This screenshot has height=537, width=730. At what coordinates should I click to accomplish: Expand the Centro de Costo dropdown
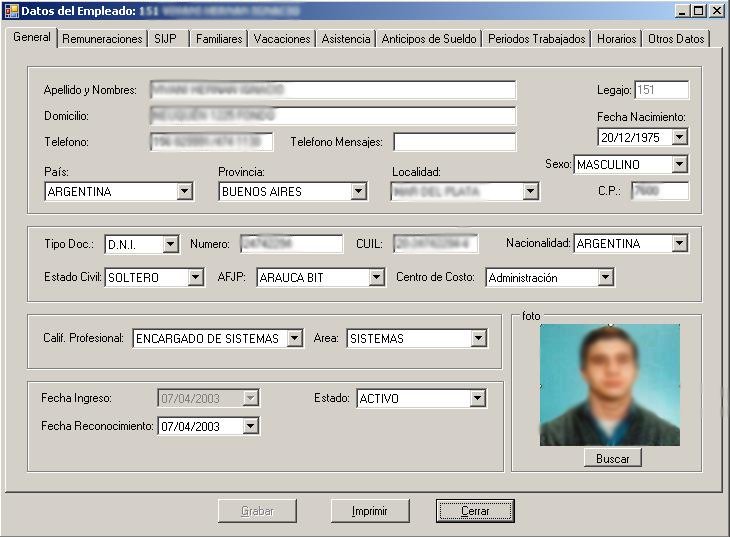pos(605,277)
